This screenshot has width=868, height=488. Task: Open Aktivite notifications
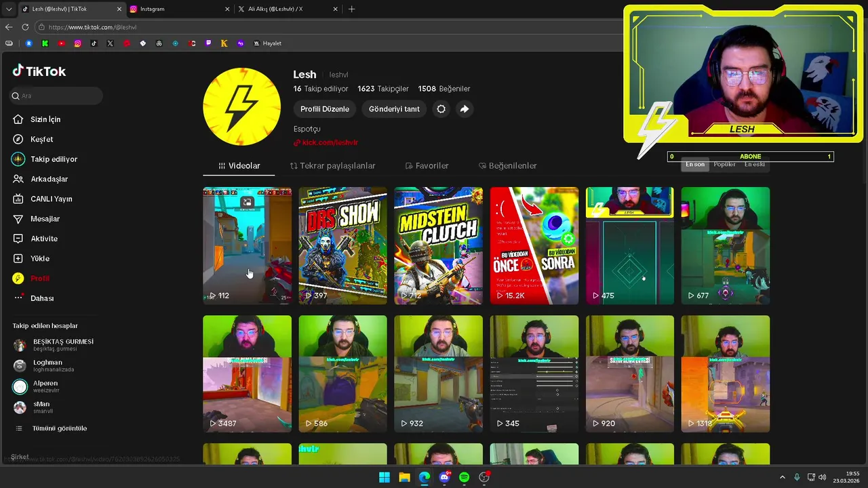point(35,239)
